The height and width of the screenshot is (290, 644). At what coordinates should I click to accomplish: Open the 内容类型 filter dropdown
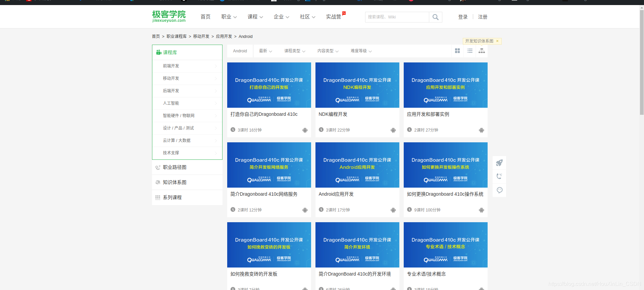(328, 51)
